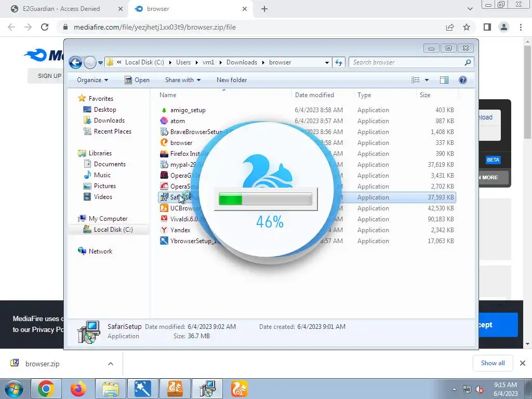This screenshot has height=399, width=532.
Task: Select the OperaGX setup file icon
Action: 164,176
